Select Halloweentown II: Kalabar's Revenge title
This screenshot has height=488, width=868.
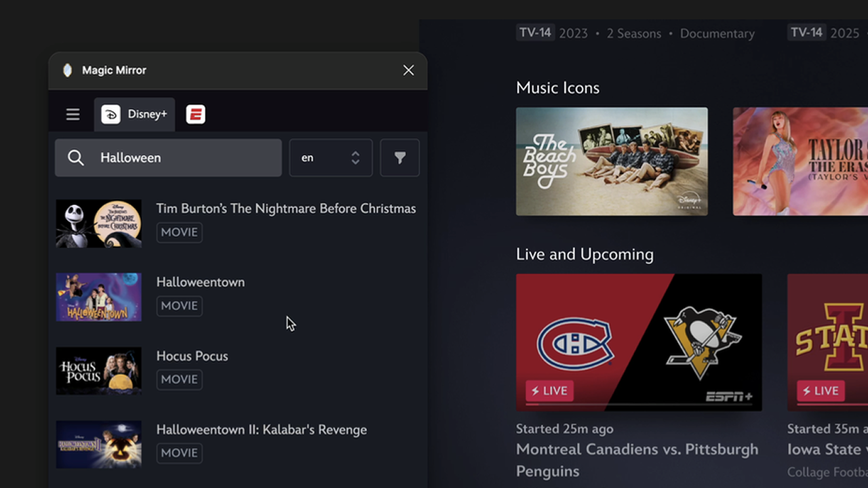261,430
